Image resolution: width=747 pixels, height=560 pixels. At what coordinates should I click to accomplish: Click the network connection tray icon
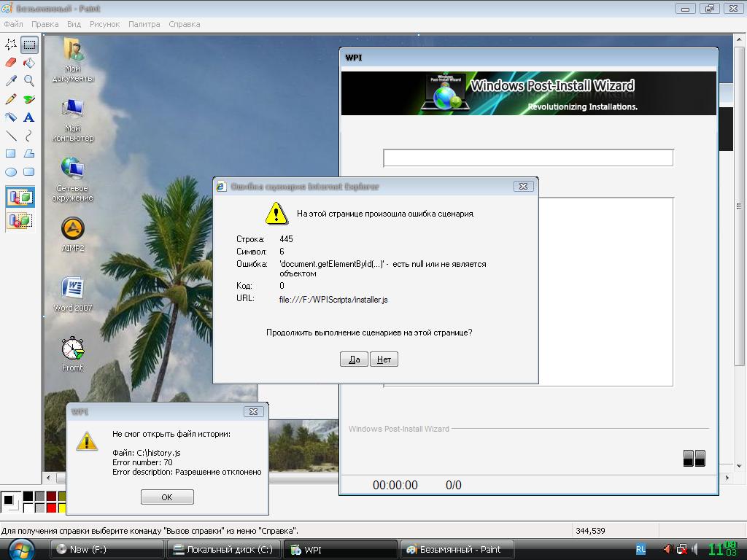(682, 550)
